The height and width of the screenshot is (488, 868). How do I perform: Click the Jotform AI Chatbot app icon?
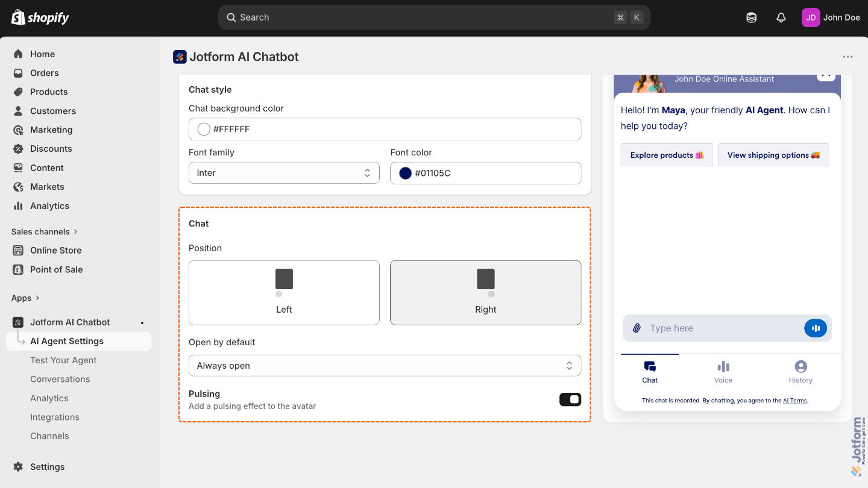click(19, 322)
